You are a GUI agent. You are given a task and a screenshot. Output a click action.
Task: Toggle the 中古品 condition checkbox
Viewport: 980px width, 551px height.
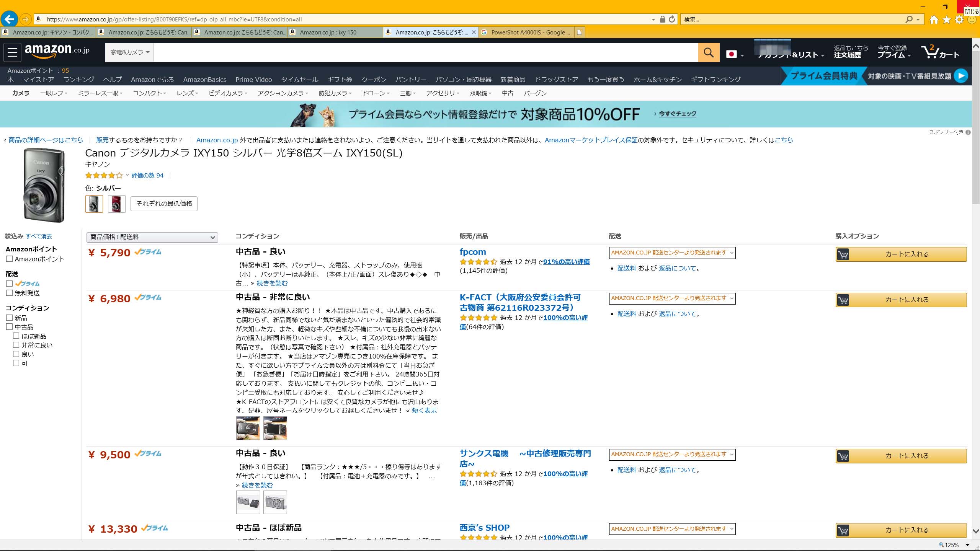click(10, 327)
